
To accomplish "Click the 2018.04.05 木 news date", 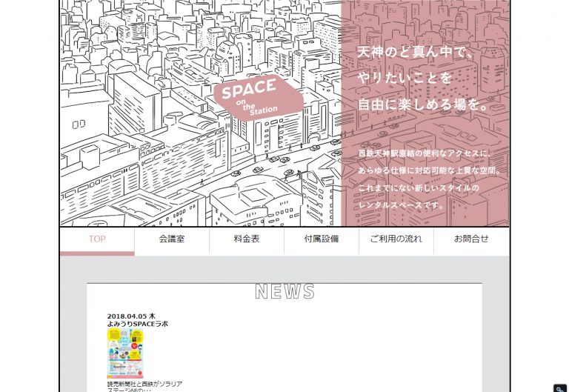I will [x=131, y=316].
